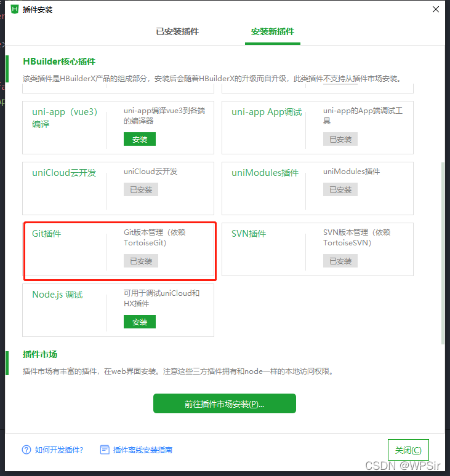Click the Git版本管理 (依赖 TortoiseGit) description

click(155, 237)
